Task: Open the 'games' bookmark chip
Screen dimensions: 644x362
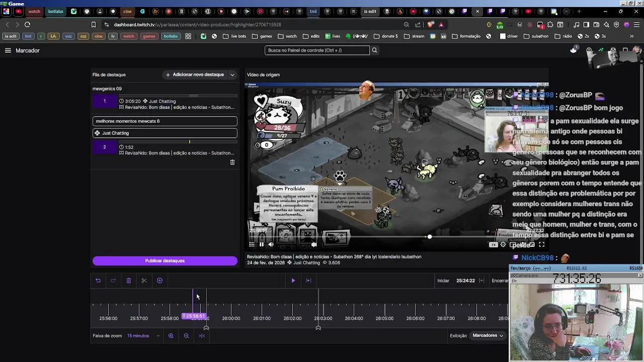Action: (149, 36)
